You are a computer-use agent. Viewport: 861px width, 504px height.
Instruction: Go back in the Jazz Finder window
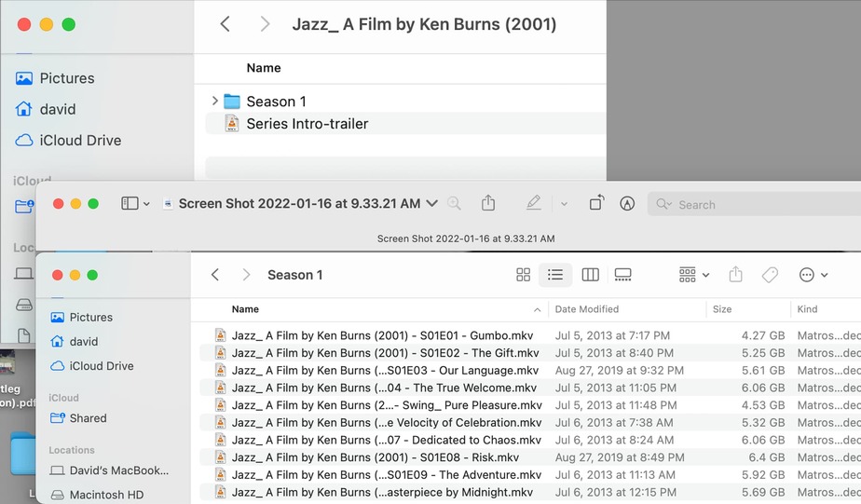pyautogui.click(x=225, y=23)
